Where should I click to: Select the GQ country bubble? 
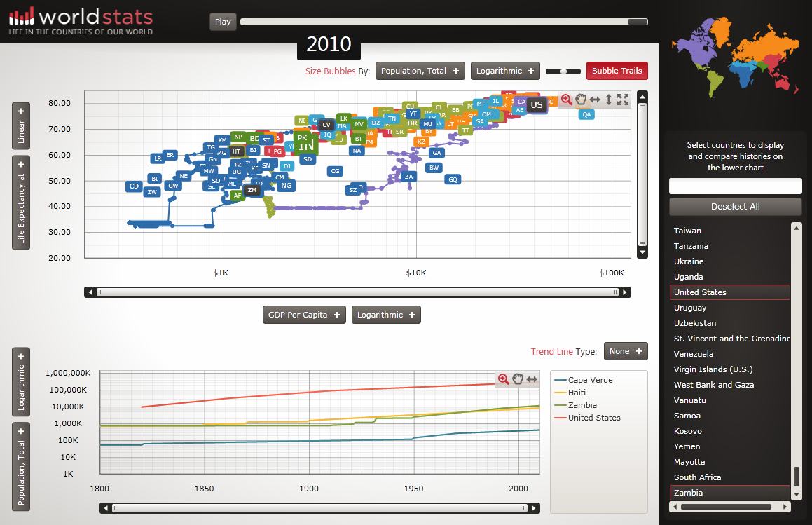[453, 179]
